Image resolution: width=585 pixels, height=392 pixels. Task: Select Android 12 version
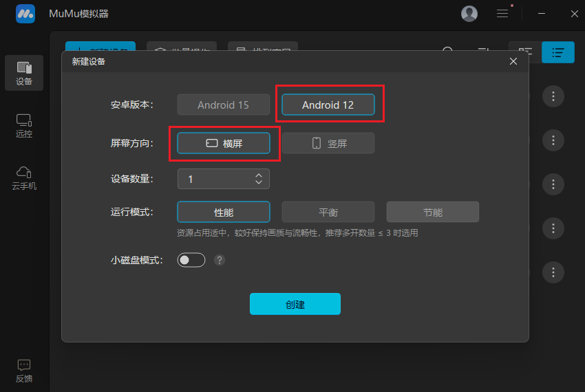coord(328,105)
